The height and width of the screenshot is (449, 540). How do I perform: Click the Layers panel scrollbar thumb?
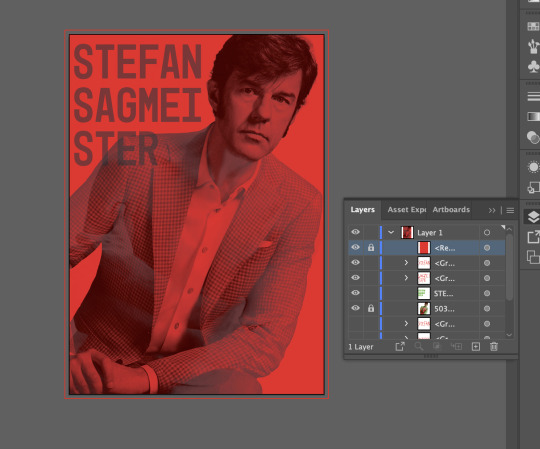pyautogui.click(x=509, y=267)
